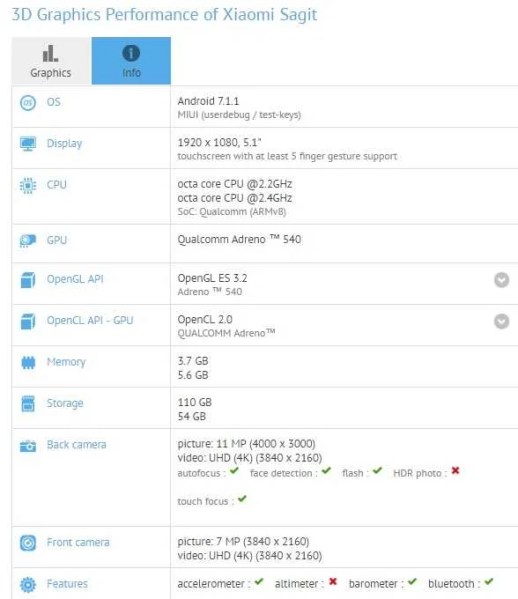Viewport: 518px width, 599px height.
Task: Click the OS row icon
Action: [28, 103]
